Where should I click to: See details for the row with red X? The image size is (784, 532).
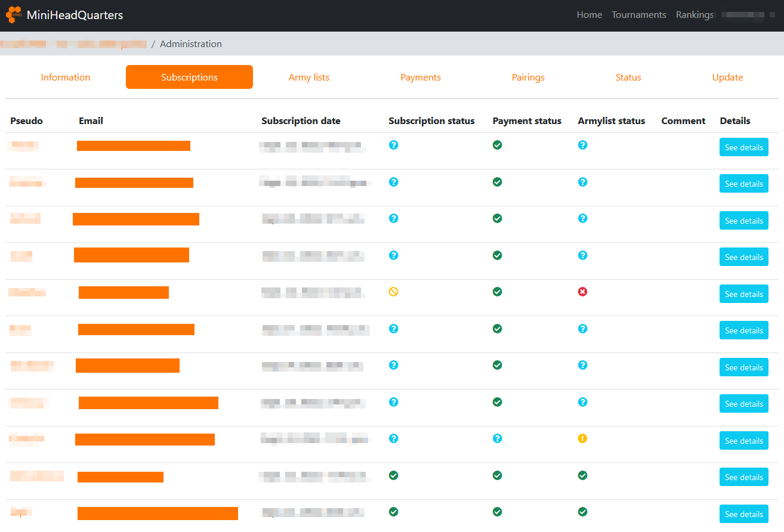[x=743, y=294]
